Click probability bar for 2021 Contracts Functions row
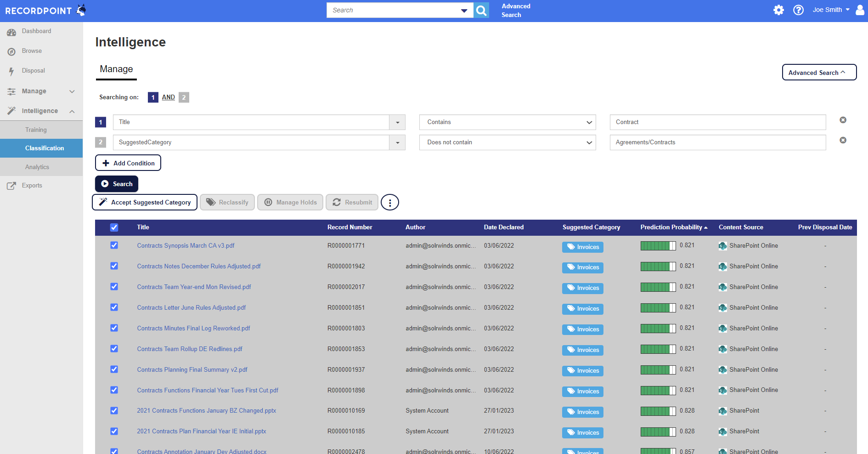 click(658, 411)
